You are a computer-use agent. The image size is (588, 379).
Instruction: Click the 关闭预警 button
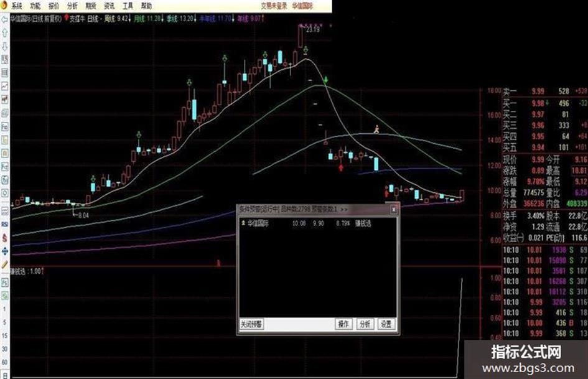click(x=251, y=324)
